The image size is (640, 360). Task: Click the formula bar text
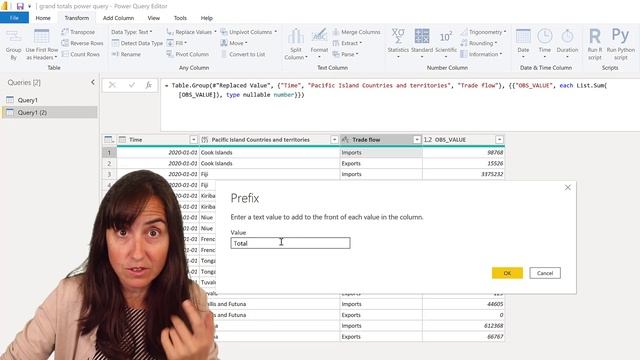(386, 90)
